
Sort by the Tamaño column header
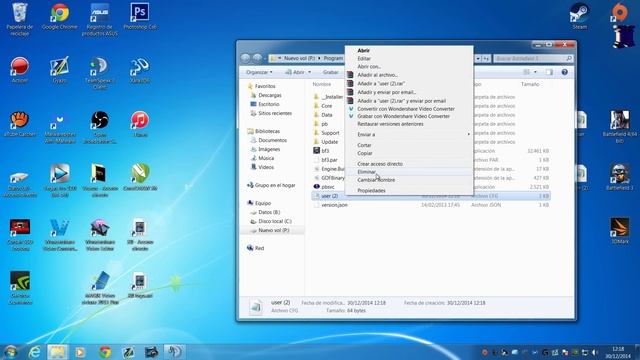click(x=530, y=84)
